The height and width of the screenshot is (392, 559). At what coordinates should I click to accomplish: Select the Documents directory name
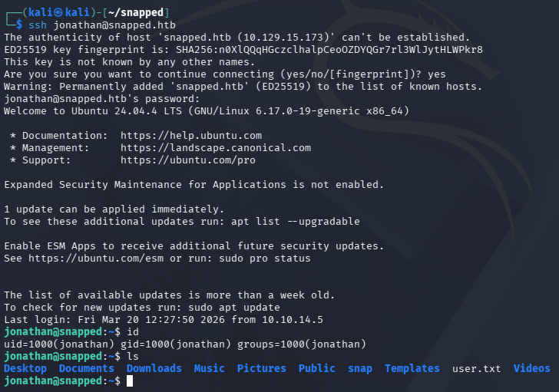click(x=87, y=369)
